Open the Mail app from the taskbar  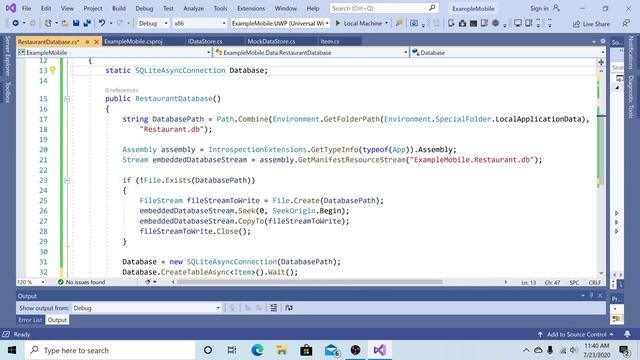point(331,350)
